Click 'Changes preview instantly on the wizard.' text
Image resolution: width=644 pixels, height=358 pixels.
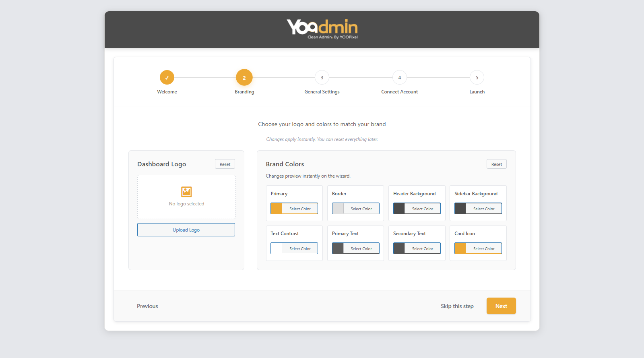[x=308, y=176]
